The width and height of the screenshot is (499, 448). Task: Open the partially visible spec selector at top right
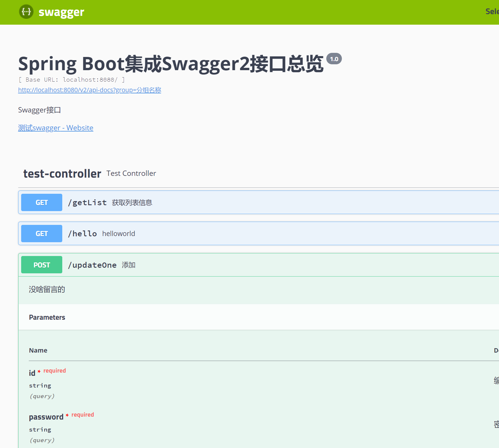[x=492, y=12]
